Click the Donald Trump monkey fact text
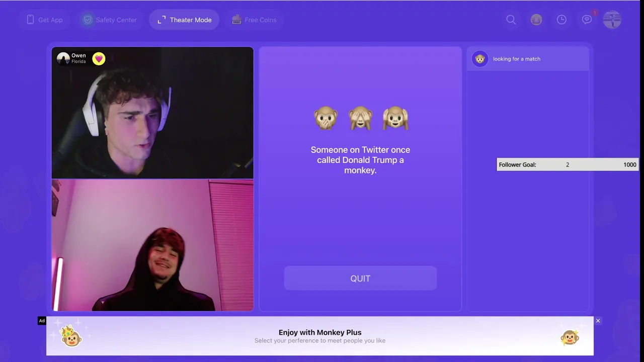This screenshot has height=362, width=644. tap(360, 160)
